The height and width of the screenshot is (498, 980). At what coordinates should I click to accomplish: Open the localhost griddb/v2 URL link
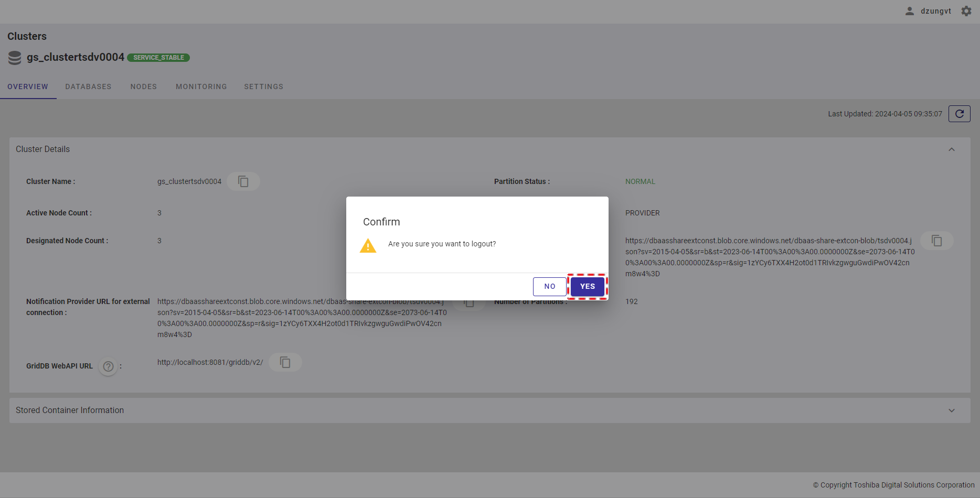pos(210,362)
